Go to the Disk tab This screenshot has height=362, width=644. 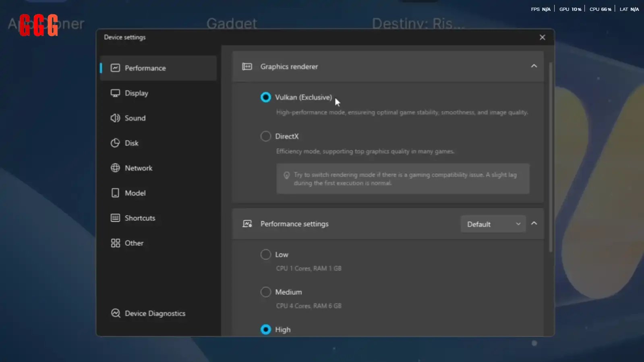pyautogui.click(x=158, y=143)
